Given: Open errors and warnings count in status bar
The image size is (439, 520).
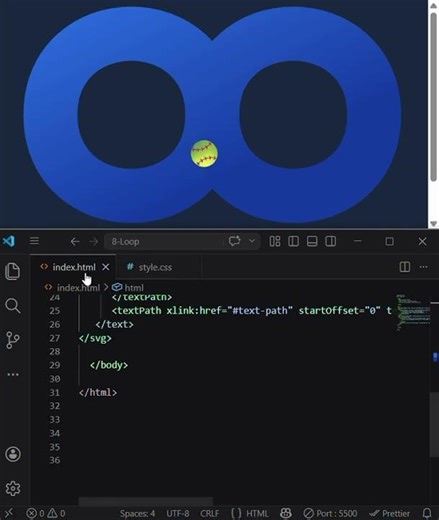Looking at the screenshot, I should click(46, 513).
